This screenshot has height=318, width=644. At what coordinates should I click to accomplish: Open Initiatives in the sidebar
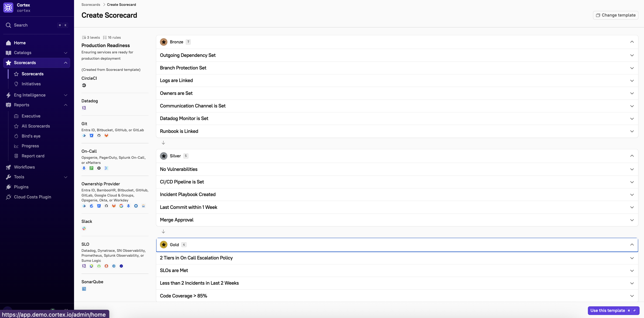(31, 84)
